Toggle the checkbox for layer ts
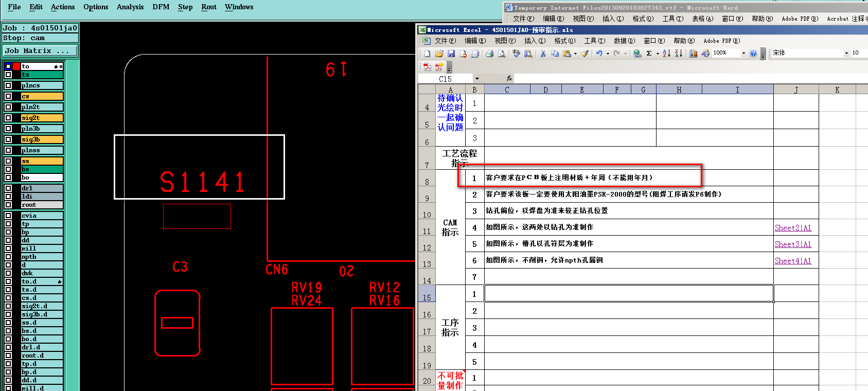The width and height of the screenshot is (868, 391). coord(8,75)
